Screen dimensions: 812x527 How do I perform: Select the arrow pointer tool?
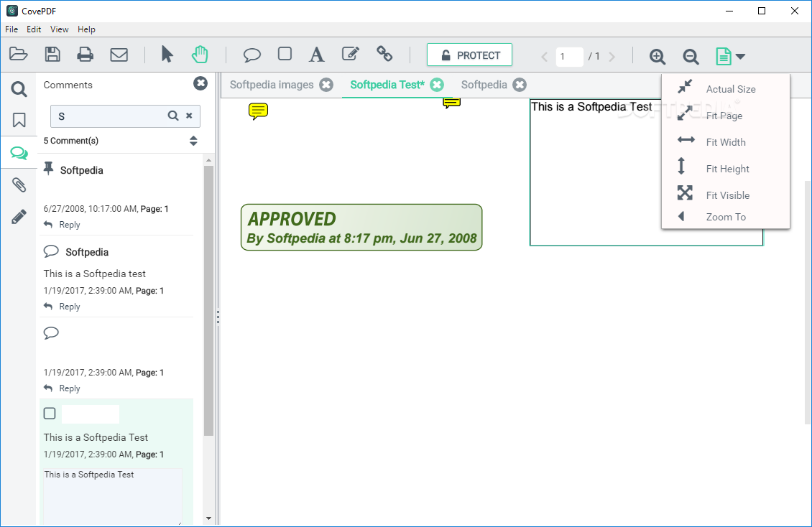(x=167, y=55)
